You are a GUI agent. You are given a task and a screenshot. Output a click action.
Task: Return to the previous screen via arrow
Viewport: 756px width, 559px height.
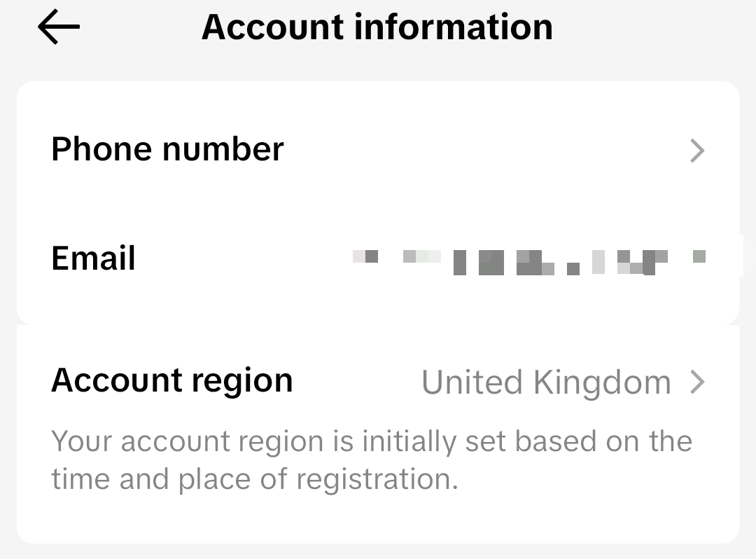(59, 28)
